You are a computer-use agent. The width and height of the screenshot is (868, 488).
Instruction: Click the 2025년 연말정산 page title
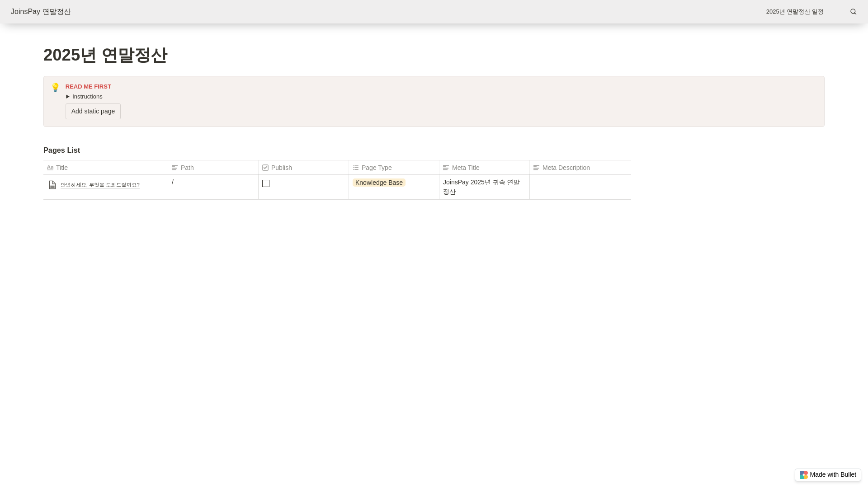pos(105,55)
